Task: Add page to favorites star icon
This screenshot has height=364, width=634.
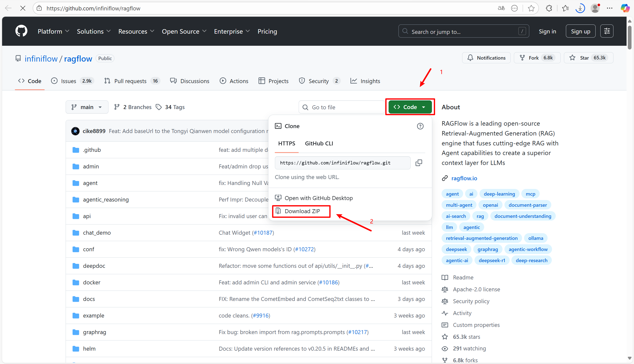Action: 531,8
